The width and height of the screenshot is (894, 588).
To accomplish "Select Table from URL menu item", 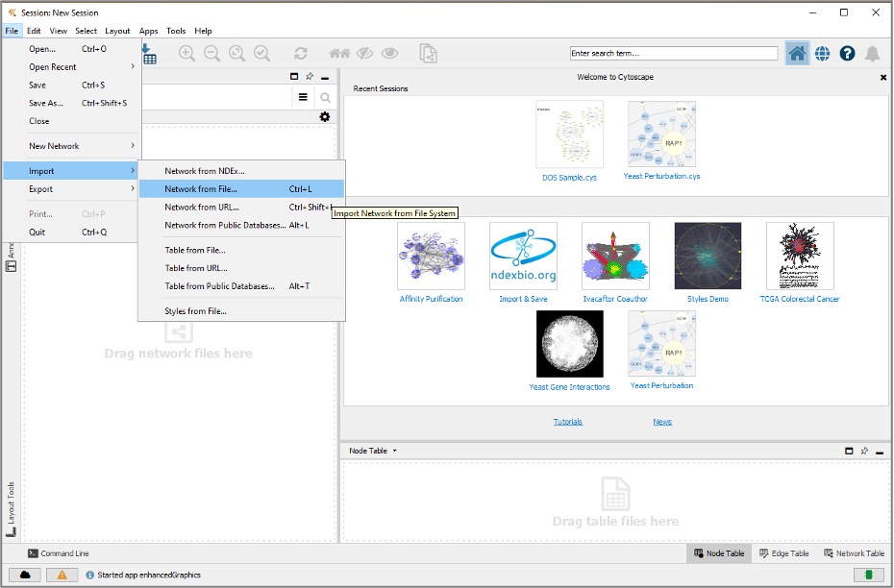I will coord(241,268).
